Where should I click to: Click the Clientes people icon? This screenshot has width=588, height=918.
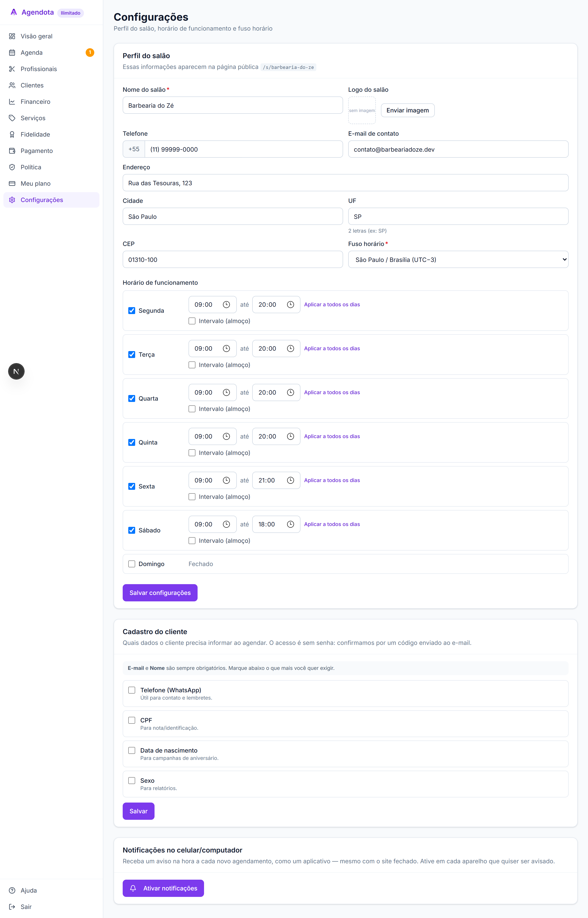[12, 86]
